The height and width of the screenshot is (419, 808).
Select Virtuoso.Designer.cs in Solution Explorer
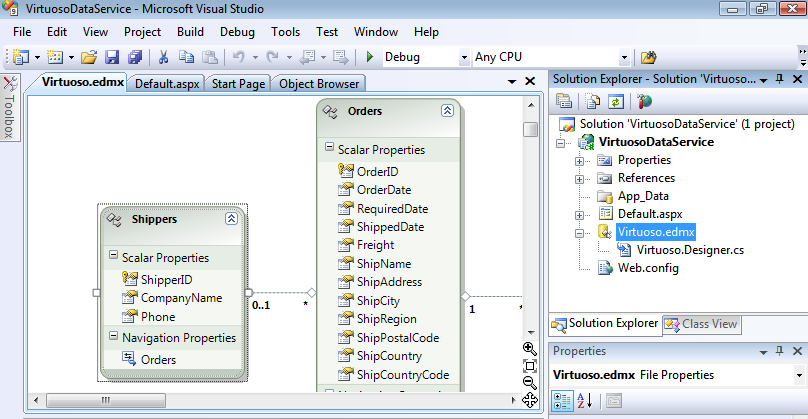tap(690, 250)
